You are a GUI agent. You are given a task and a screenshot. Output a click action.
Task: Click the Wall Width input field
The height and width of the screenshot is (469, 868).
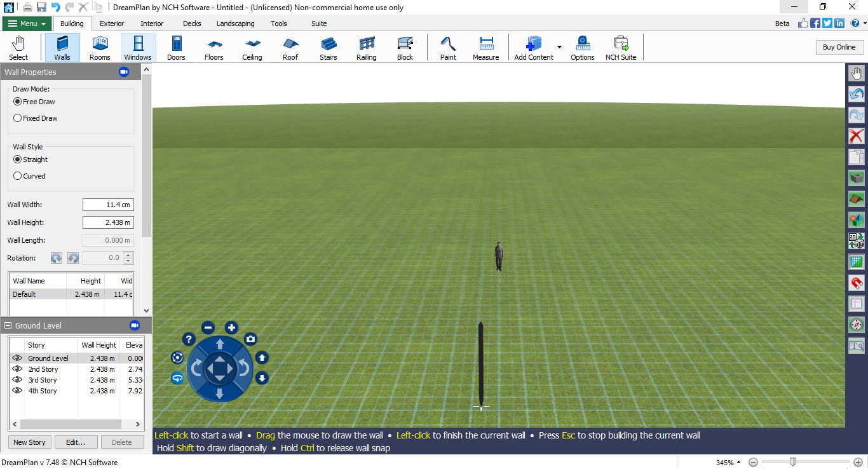[108, 205]
